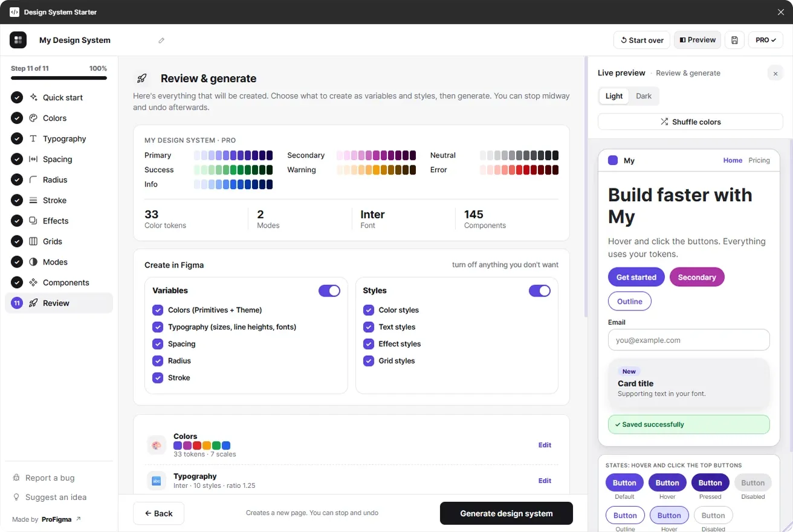
Task: Click Edit link for Typography row
Action: (545, 481)
